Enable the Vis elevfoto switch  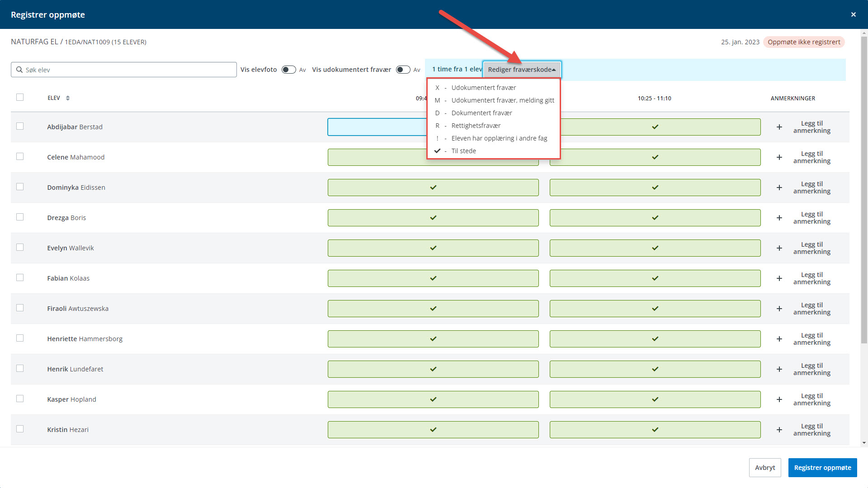(x=288, y=70)
